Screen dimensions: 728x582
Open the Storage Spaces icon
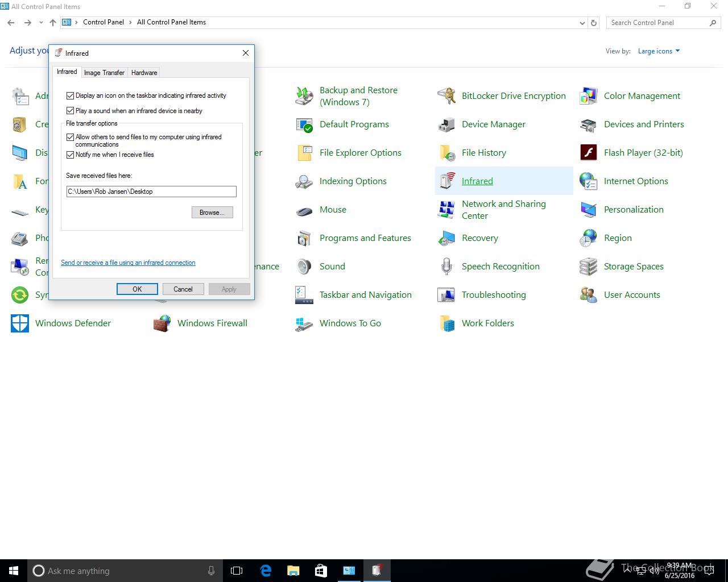589,267
